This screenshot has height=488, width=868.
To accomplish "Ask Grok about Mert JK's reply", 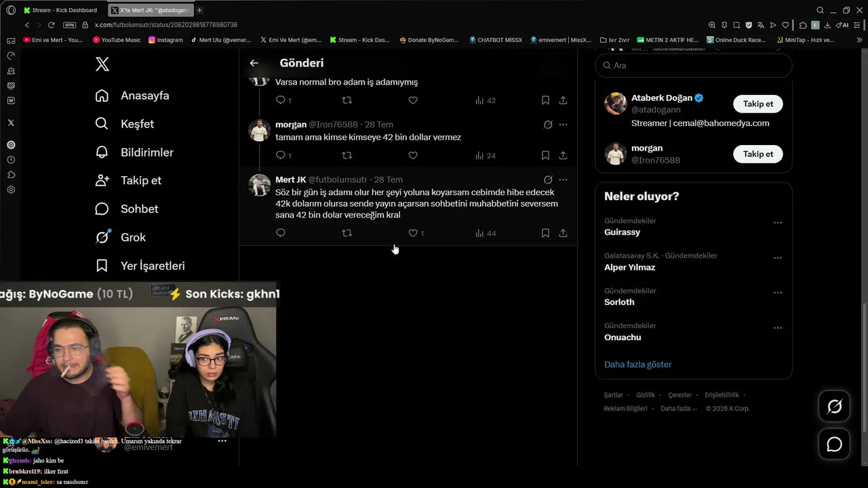I will [x=548, y=180].
